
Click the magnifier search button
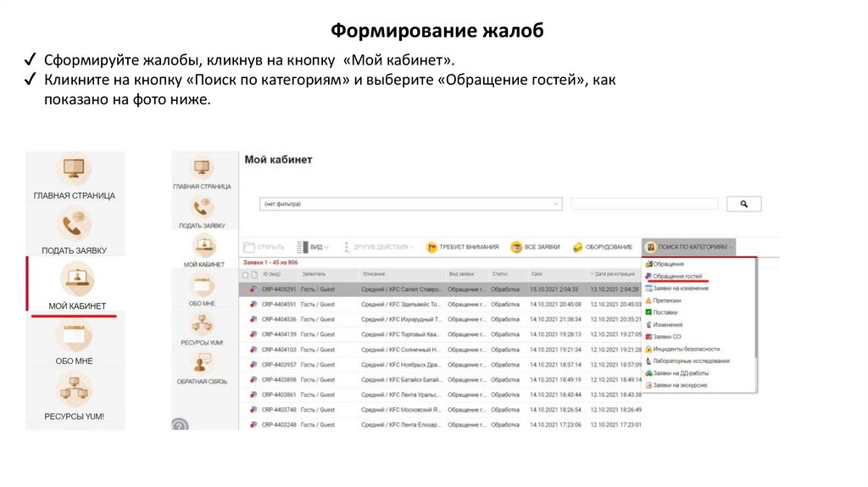pos(743,204)
